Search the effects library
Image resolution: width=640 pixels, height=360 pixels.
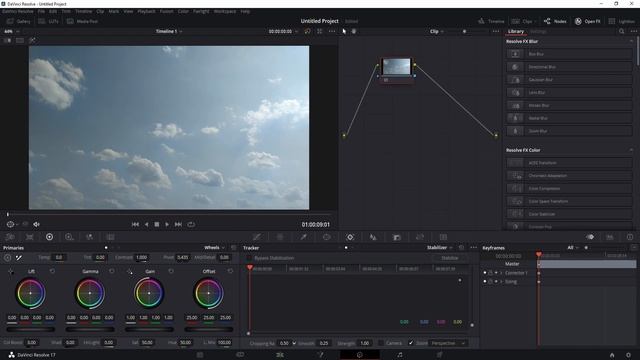(622, 31)
